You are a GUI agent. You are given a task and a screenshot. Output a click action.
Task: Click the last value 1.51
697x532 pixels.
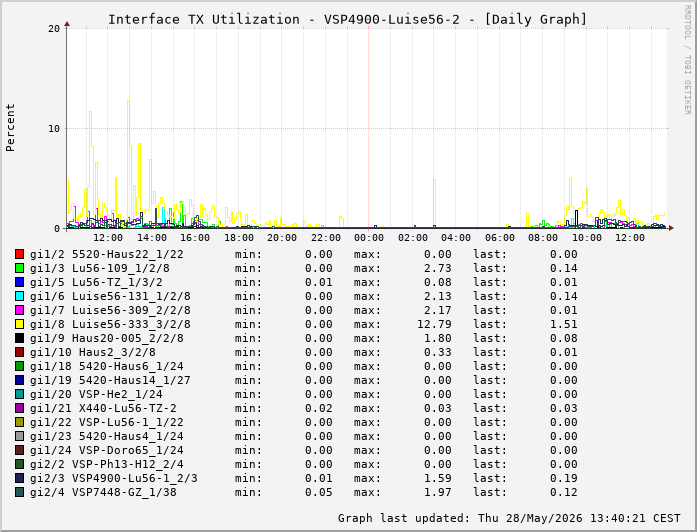564,324
